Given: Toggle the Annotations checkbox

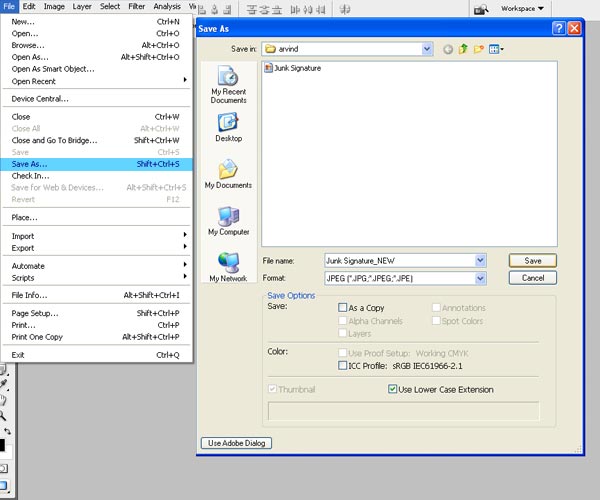Looking at the screenshot, I should point(436,308).
